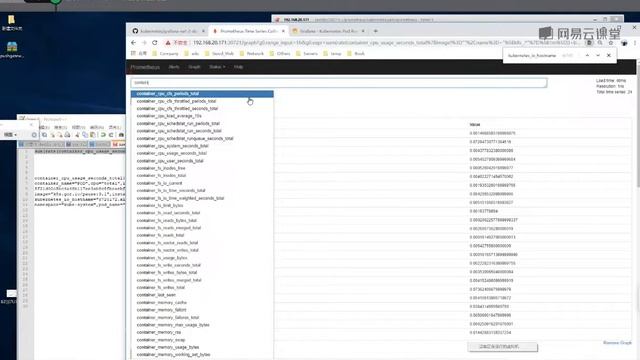Choose container_fs_usage_bytes suggestion
Screen dimensions: 640x360
[202, 258]
